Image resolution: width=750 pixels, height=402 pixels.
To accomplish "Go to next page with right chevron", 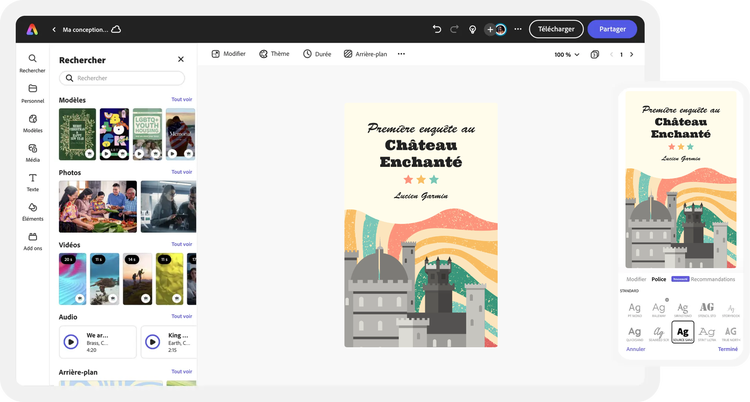I will (x=631, y=54).
